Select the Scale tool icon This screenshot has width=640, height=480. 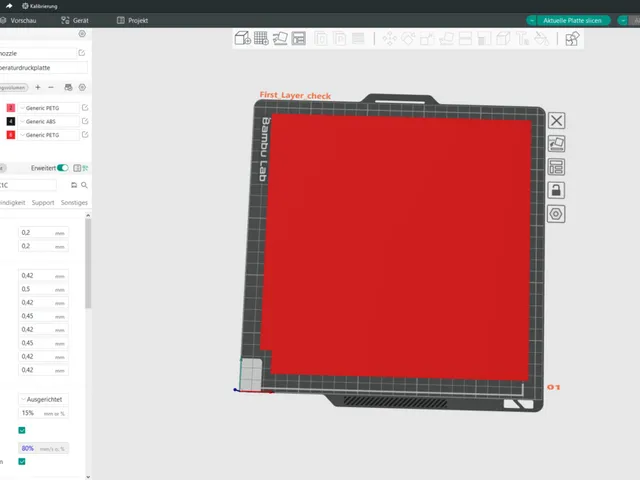427,39
